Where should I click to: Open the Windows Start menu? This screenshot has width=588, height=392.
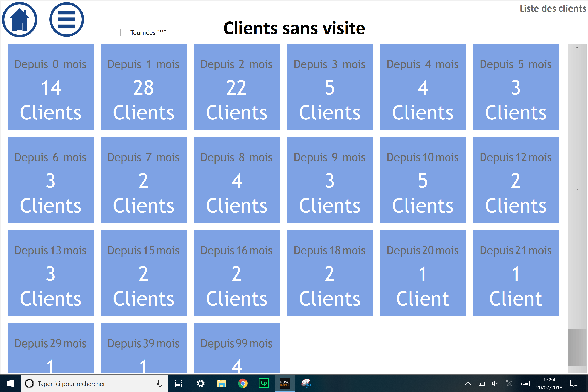pos(10,383)
